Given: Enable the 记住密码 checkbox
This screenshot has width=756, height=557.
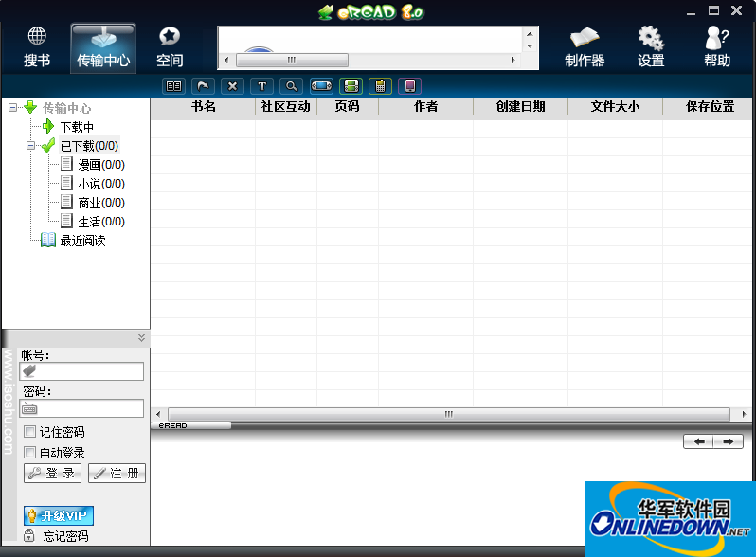Looking at the screenshot, I should tap(29, 432).
